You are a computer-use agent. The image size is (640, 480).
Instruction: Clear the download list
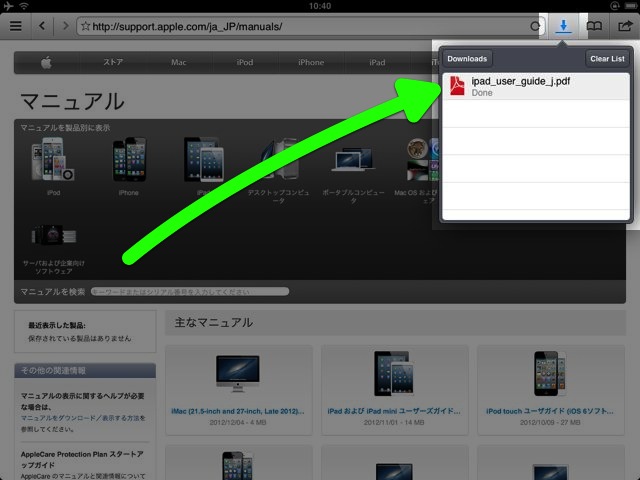click(x=607, y=59)
